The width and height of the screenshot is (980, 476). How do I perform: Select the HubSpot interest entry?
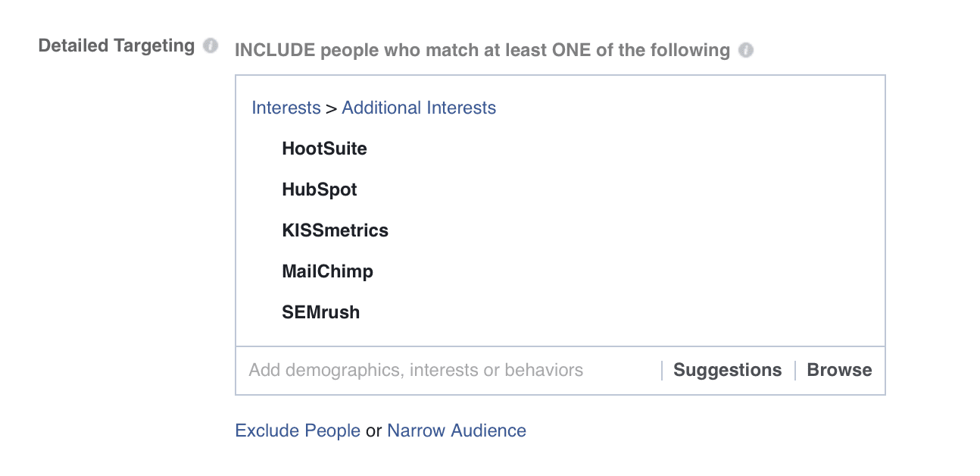click(319, 189)
